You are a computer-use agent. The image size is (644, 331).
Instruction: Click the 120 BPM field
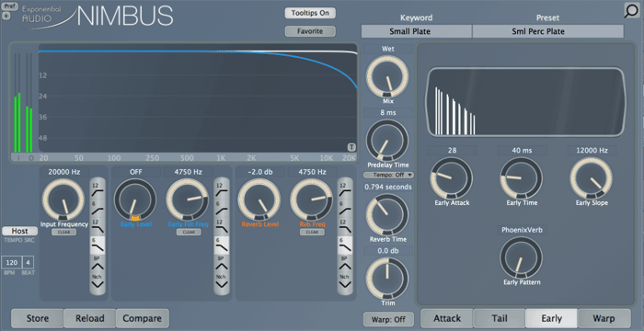click(x=12, y=262)
